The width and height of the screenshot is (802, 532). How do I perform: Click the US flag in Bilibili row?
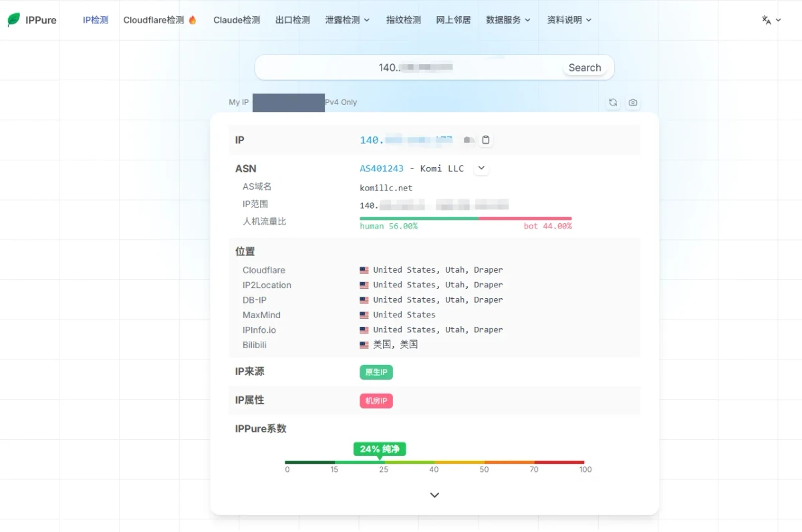[x=364, y=345]
